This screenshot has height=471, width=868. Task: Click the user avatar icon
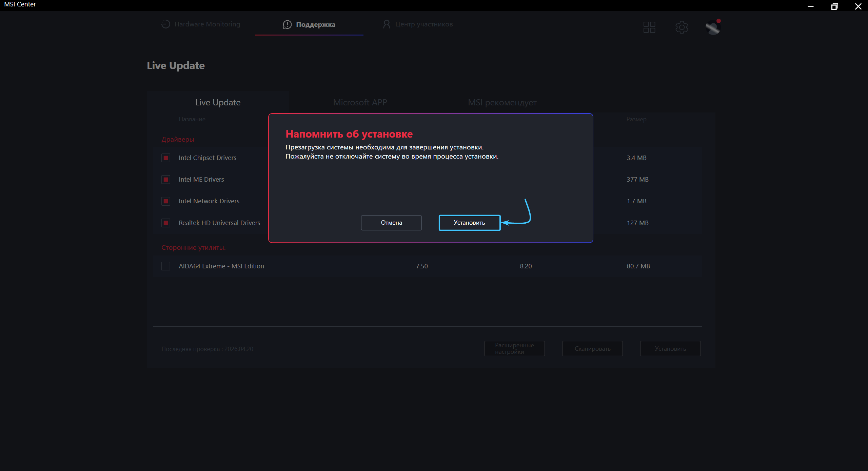[713, 27]
